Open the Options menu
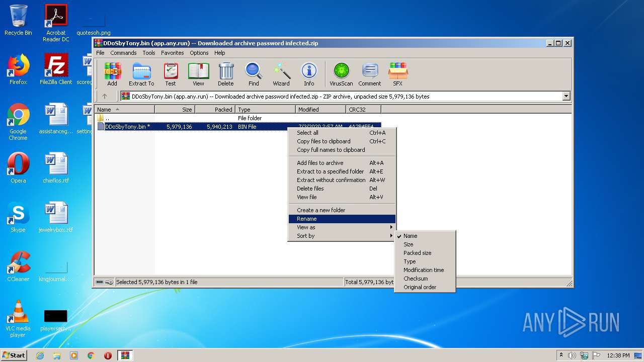The width and height of the screenshot is (644, 362). click(199, 53)
